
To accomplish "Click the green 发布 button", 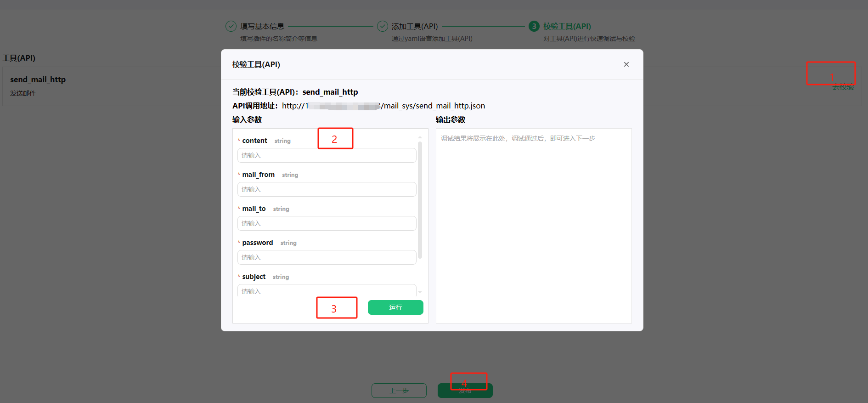I will point(465,391).
